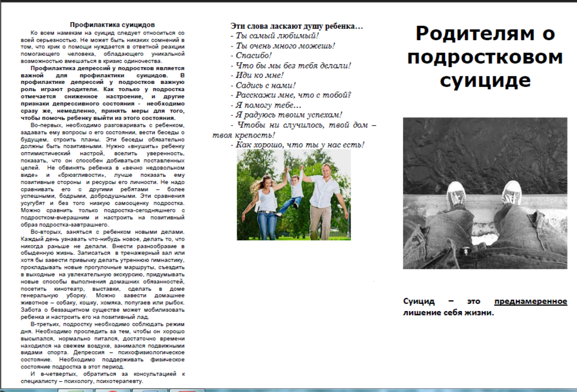
Task: Click the paragraph beginning "Во-вторых, заняться с ребенком"
Action: point(103,274)
